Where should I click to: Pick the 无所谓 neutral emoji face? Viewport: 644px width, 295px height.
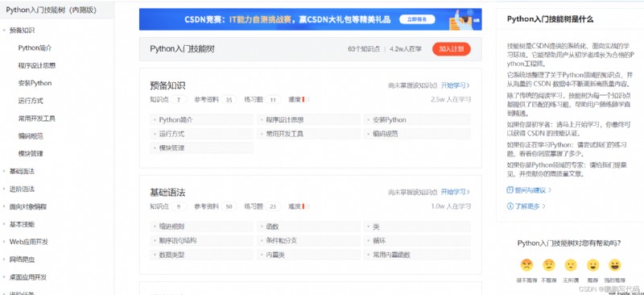coord(571,265)
